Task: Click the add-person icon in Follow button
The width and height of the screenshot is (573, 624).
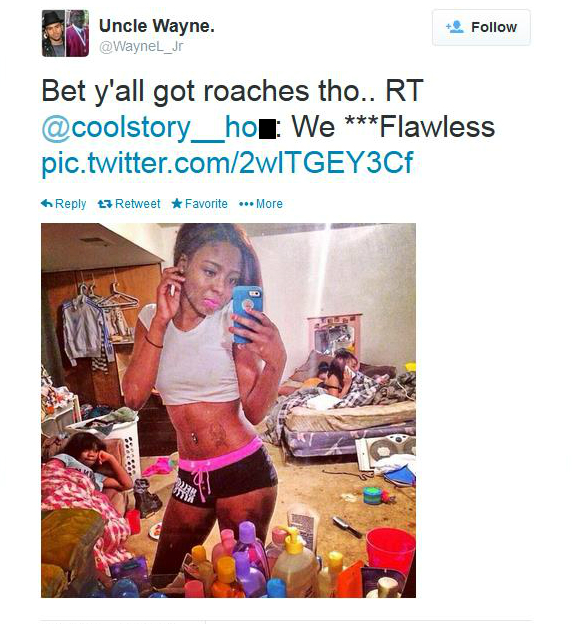Action: pyautogui.click(x=455, y=27)
